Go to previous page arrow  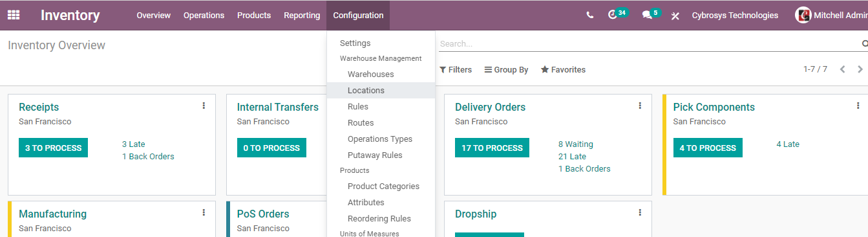(842, 69)
